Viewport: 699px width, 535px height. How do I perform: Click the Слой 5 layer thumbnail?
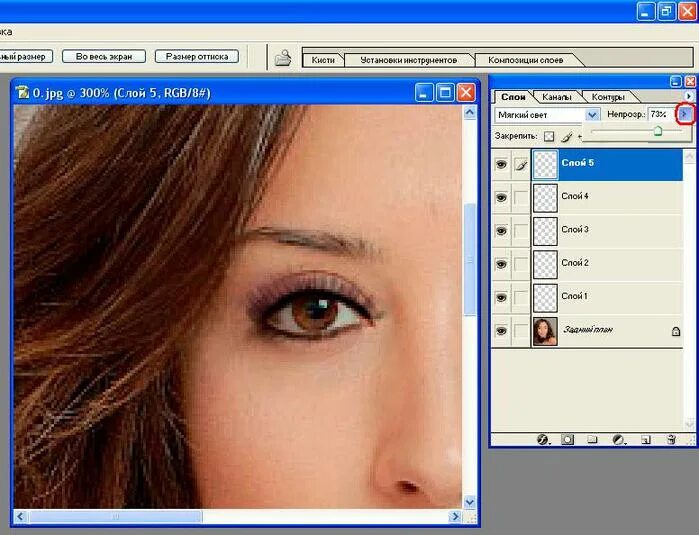(x=545, y=165)
